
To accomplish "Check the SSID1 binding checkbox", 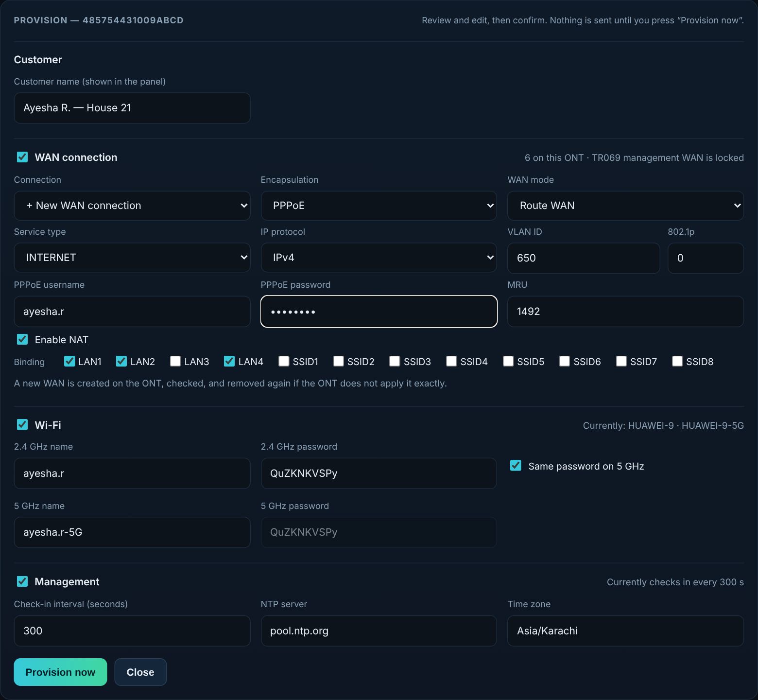I will [284, 361].
